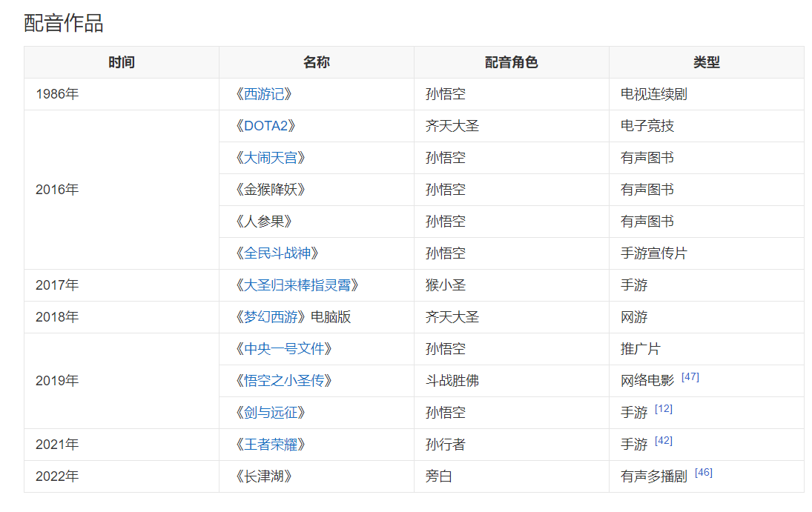Click citation reference [42]
The height and width of the screenshot is (512, 812).
pyautogui.click(x=664, y=441)
